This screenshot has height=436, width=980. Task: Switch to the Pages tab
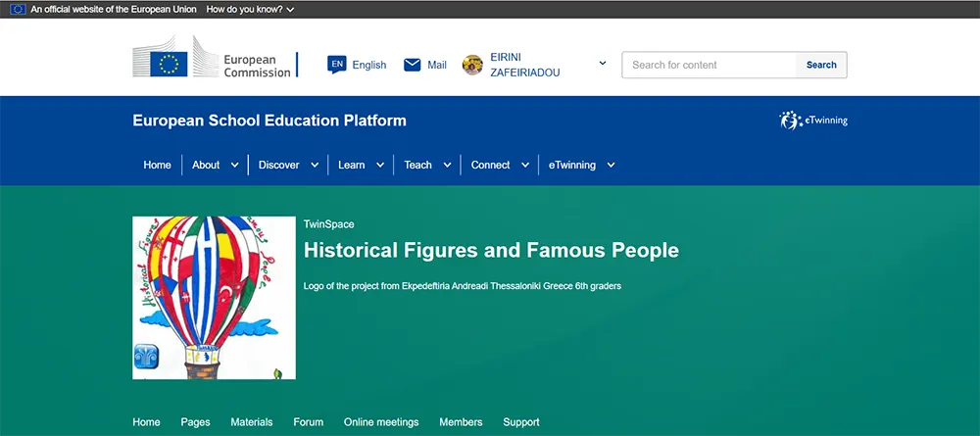(x=196, y=422)
